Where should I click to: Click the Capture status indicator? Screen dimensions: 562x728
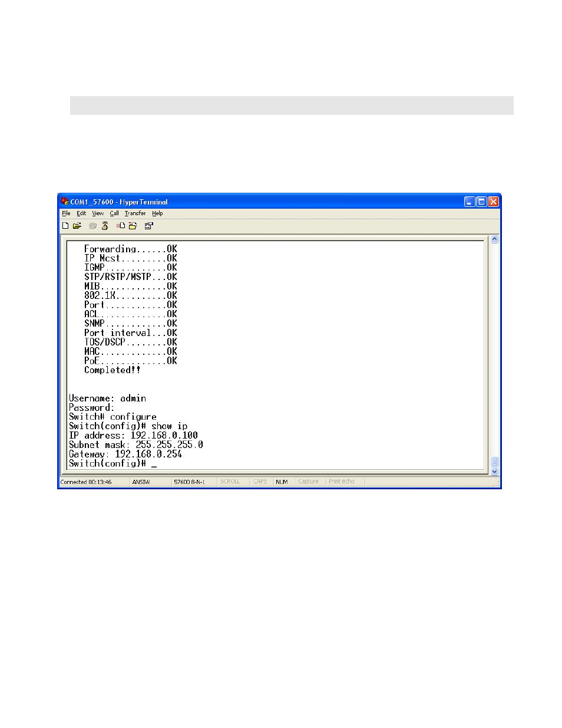coord(308,482)
